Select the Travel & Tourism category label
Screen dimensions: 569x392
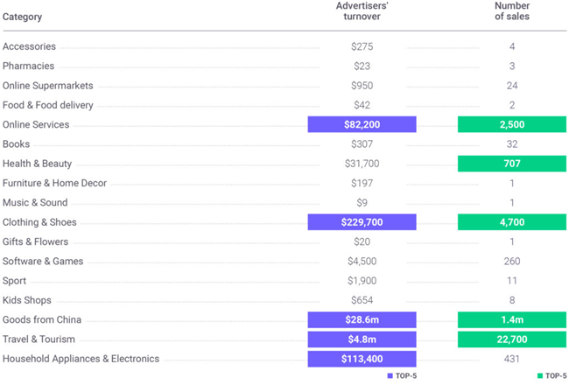pyautogui.click(x=39, y=339)
